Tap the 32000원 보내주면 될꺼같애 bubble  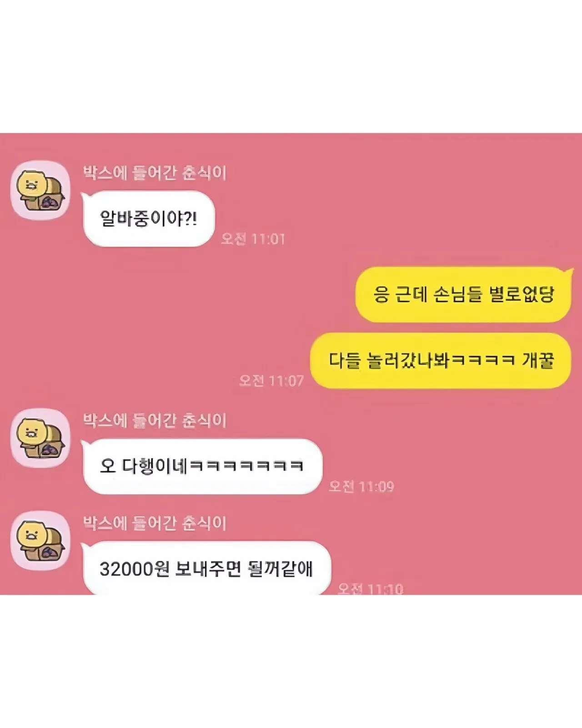(x=206, y=568)
